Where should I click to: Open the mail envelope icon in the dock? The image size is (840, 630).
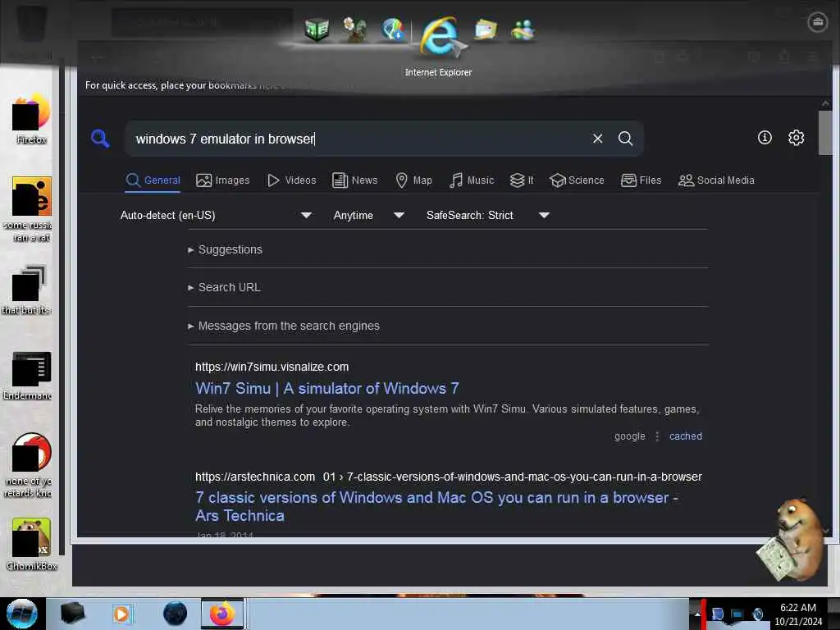coord(486,30)
